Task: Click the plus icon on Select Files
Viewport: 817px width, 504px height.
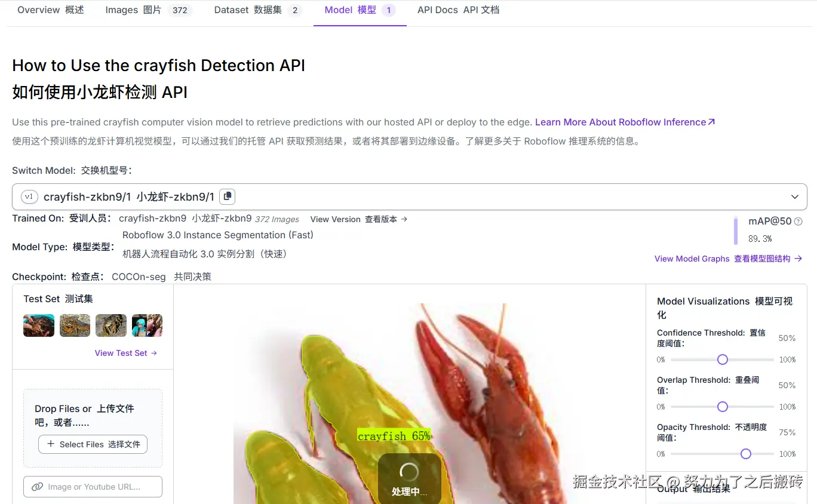Action: point(51,444)
